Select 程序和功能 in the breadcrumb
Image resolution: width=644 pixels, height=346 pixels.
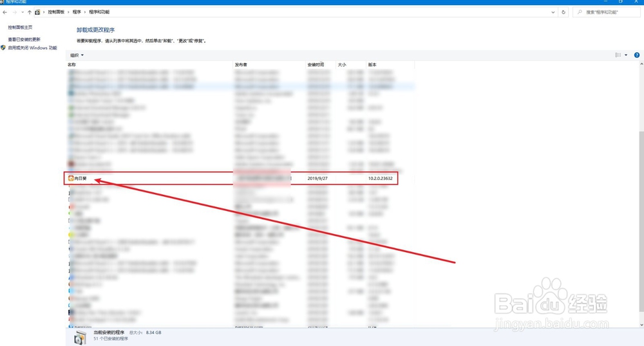pos(99,12)
